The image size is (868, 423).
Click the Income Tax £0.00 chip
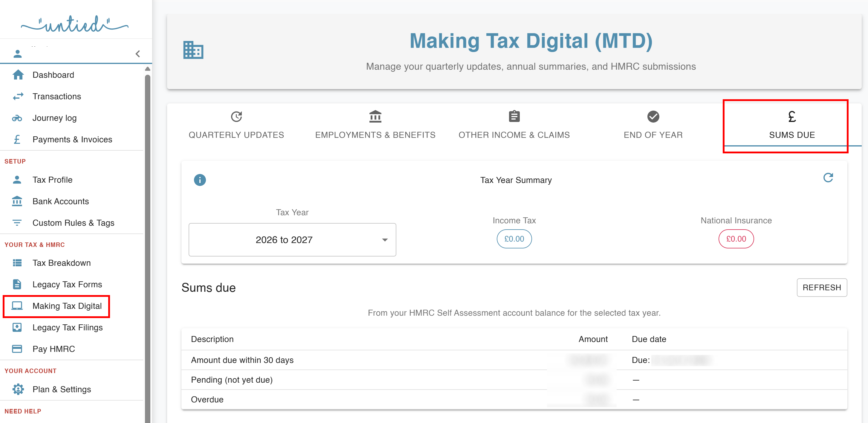pos(514,239)
